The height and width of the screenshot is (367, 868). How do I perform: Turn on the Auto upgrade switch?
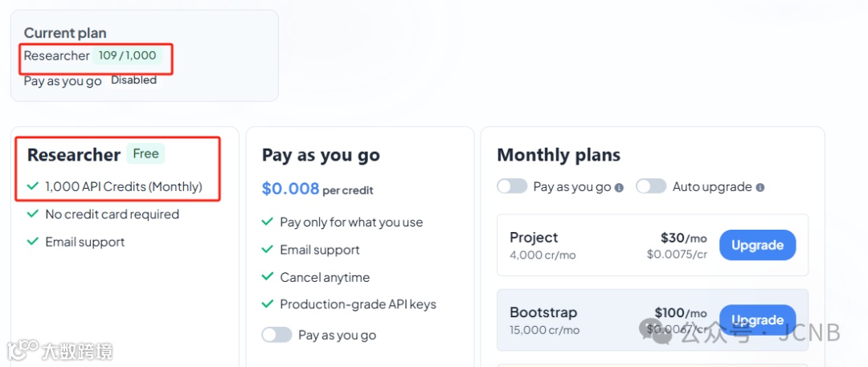pos(651,186)
